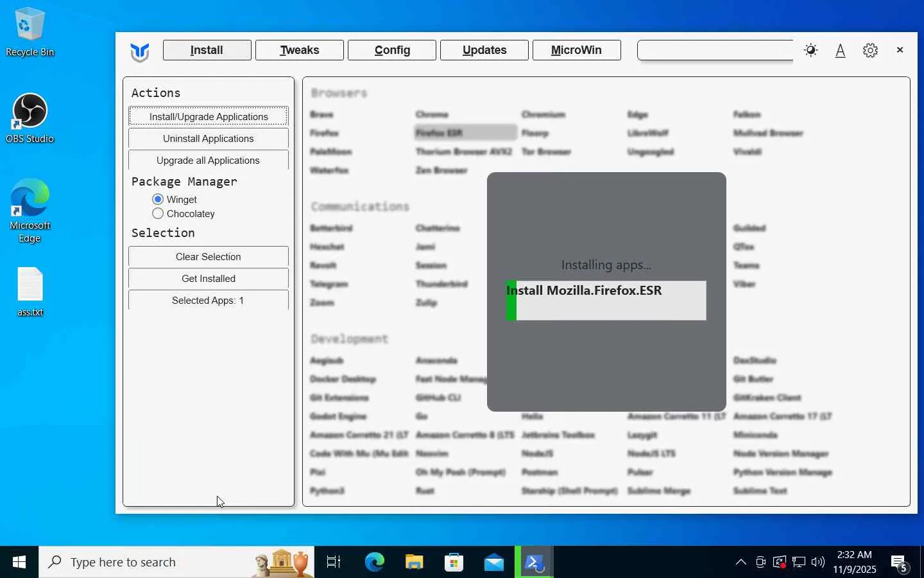This screenshot has width=924, height=578.
Task: Click Upgrade all Applications button
Action: coord(209,160)
